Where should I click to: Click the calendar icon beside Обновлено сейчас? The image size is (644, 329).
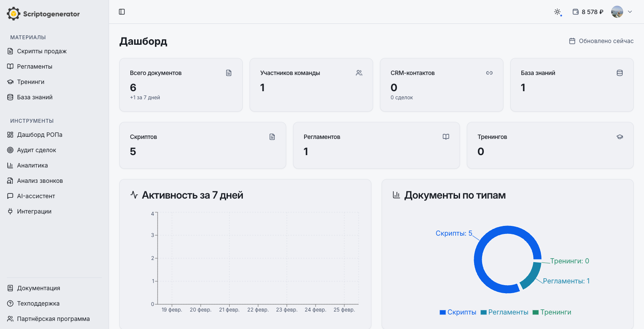(572, 41)
